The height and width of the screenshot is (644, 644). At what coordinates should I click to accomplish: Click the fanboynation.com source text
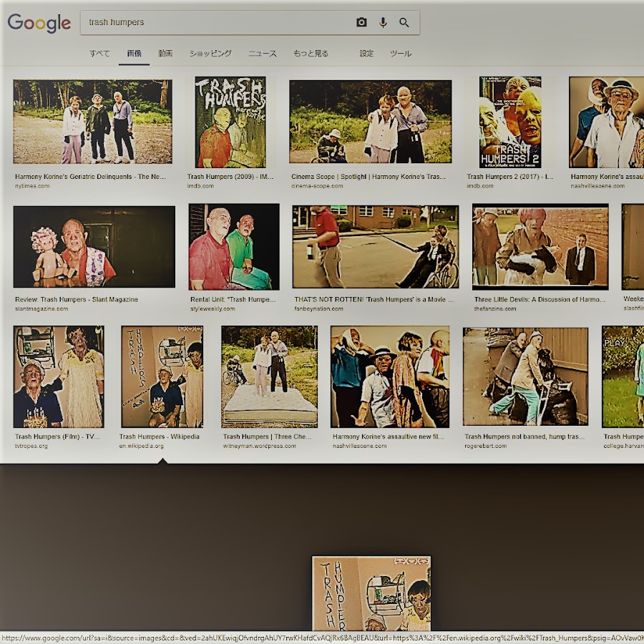318,309
